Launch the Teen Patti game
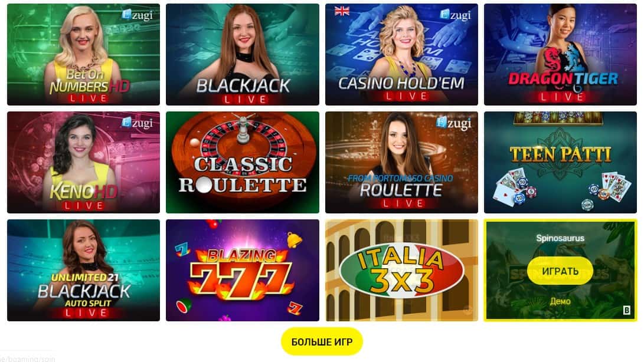The height and width of the screenshot is (362, 644). click(560, 162)
